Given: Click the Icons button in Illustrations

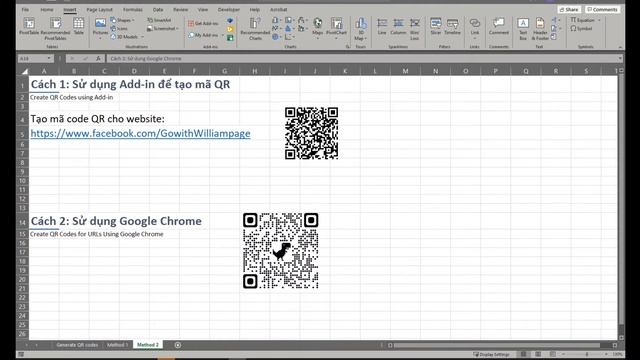Looking at the screenshot, I should (x=119, y=29).
